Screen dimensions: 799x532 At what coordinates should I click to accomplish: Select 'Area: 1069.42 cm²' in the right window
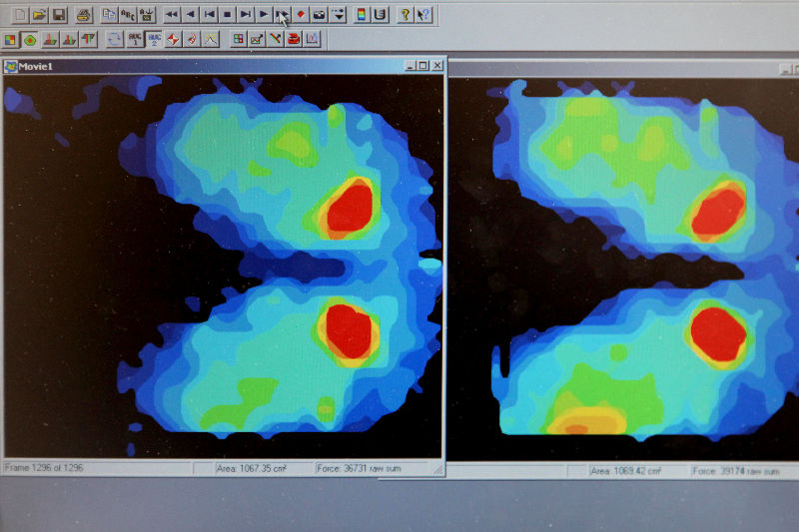coord(626,471)
